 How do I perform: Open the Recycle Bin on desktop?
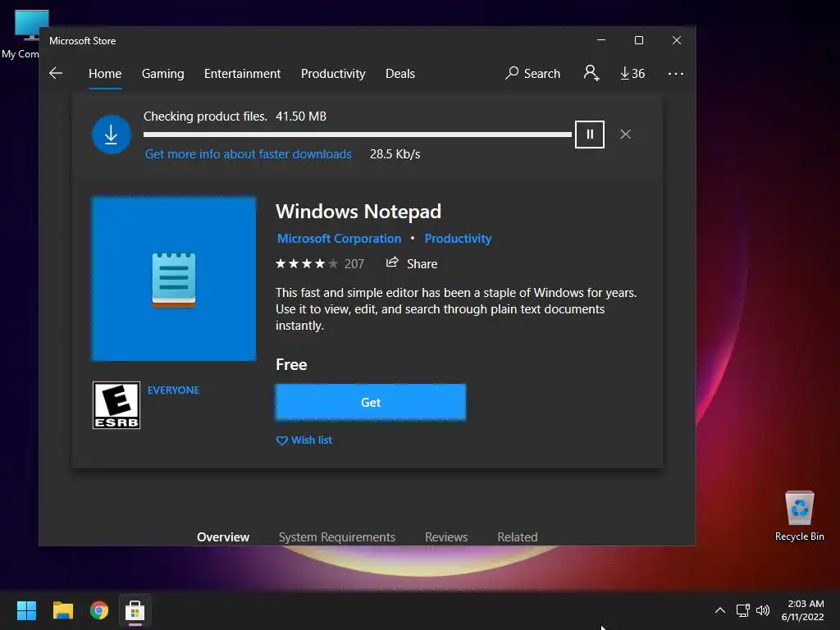pos(799,516)
